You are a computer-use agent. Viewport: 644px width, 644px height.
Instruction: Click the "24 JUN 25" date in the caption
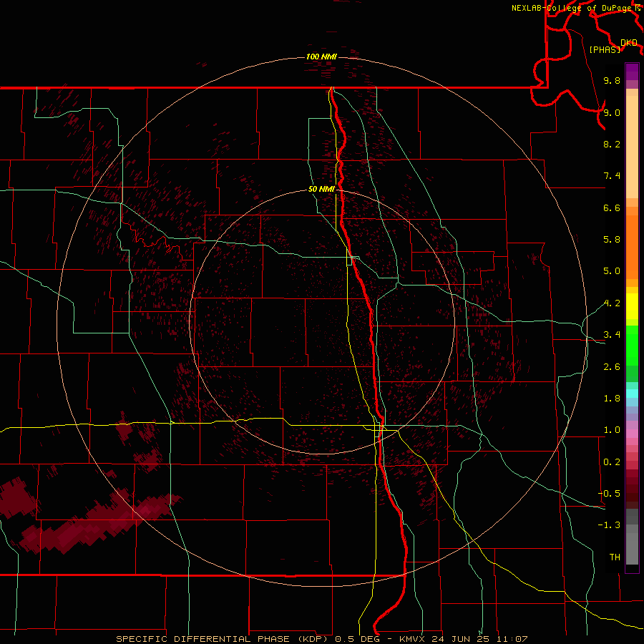click(x=461, y=639)
